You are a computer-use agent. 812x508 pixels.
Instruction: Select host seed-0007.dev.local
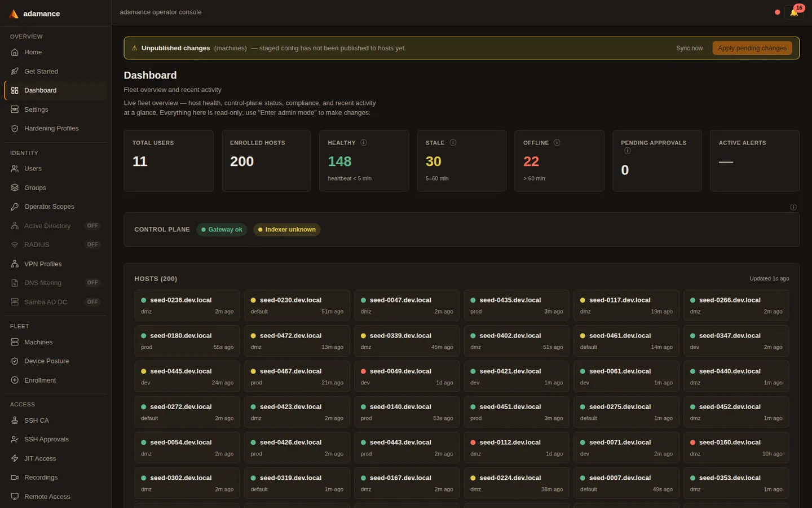click(x=626, y=483)
